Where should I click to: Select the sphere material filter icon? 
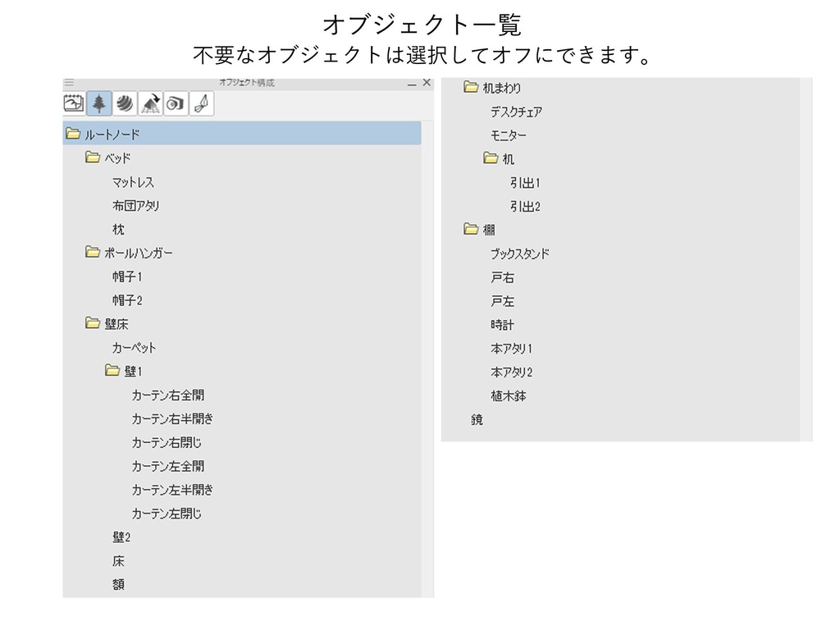coord(124,103)
